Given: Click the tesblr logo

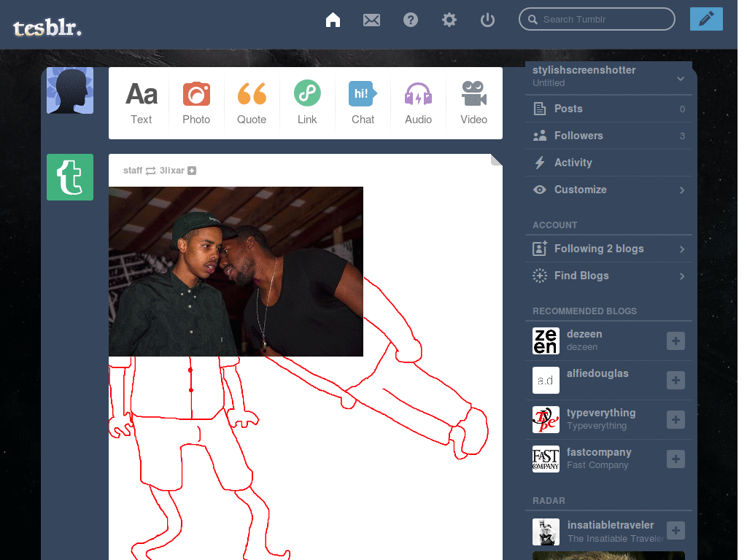Looking at the screenshot, I should [x=47, y=28].
